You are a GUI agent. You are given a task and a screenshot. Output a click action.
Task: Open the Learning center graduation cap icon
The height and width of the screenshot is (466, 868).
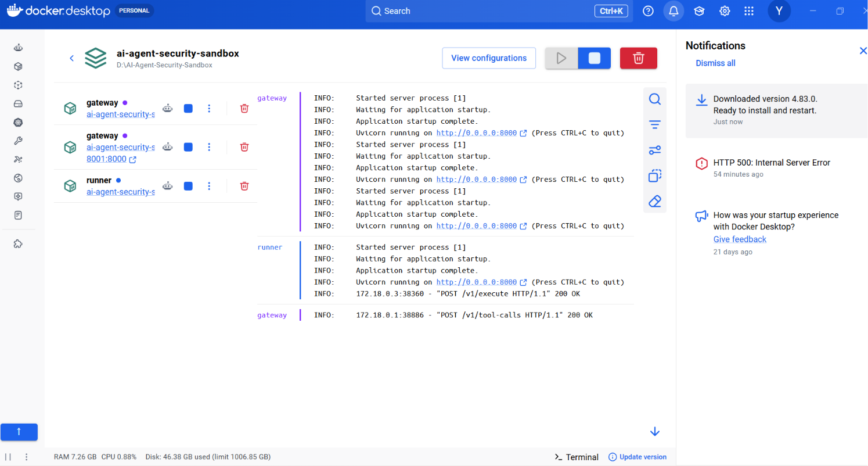coord(699,11)
